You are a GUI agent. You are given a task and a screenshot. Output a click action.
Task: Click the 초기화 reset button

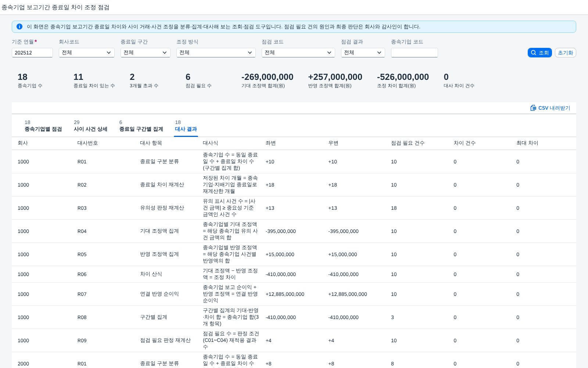pos(565,53)
